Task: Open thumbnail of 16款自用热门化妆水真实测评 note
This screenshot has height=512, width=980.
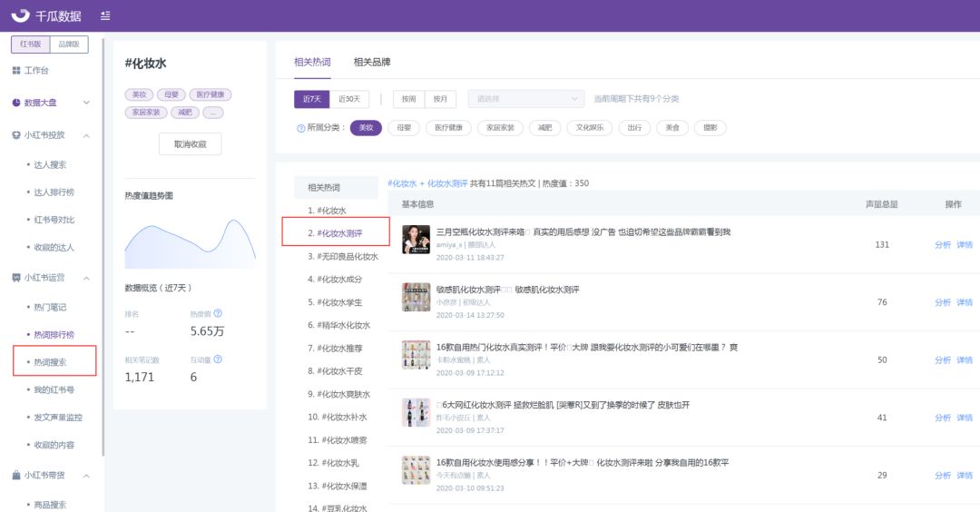Action: pos(416,354)
